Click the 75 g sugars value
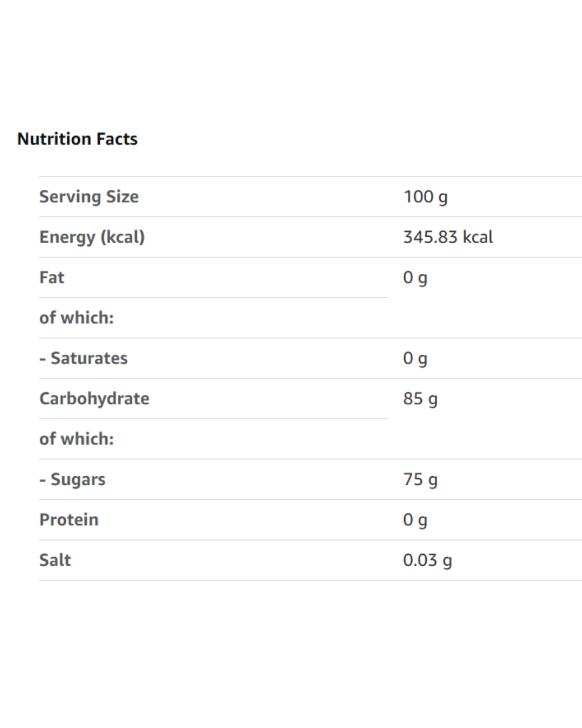582x728 pixels. (420, 480)
